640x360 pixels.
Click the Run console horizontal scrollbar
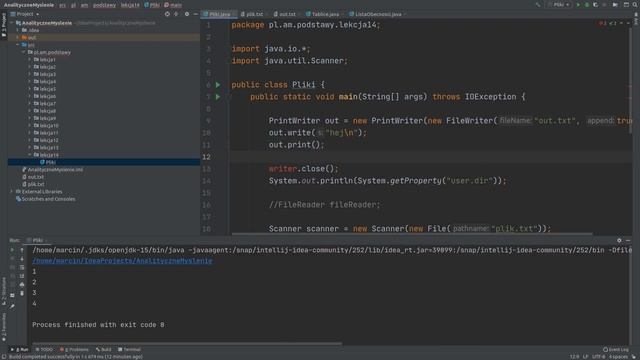(x=187, y=344)
